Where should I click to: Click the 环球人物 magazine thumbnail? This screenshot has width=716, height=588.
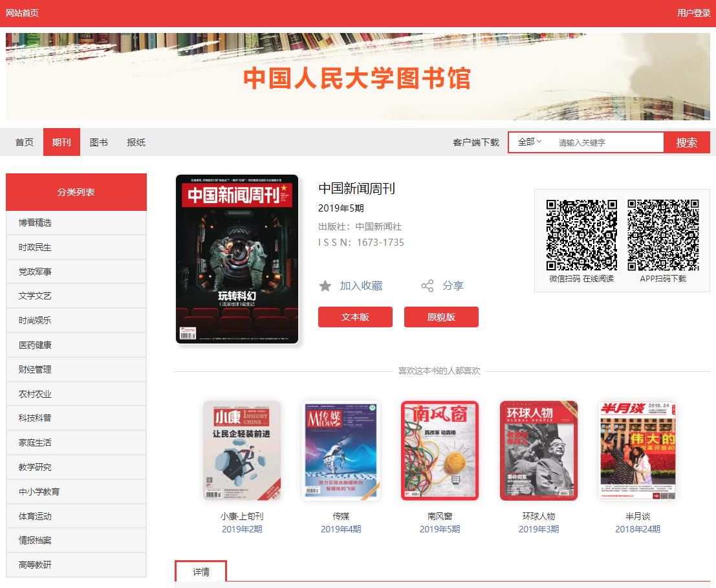[x=538, y=450]
